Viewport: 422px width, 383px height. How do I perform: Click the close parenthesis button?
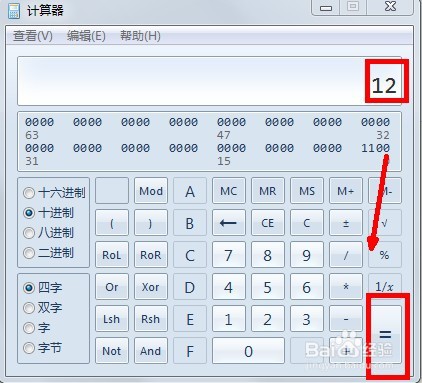[x=151, y=223]
